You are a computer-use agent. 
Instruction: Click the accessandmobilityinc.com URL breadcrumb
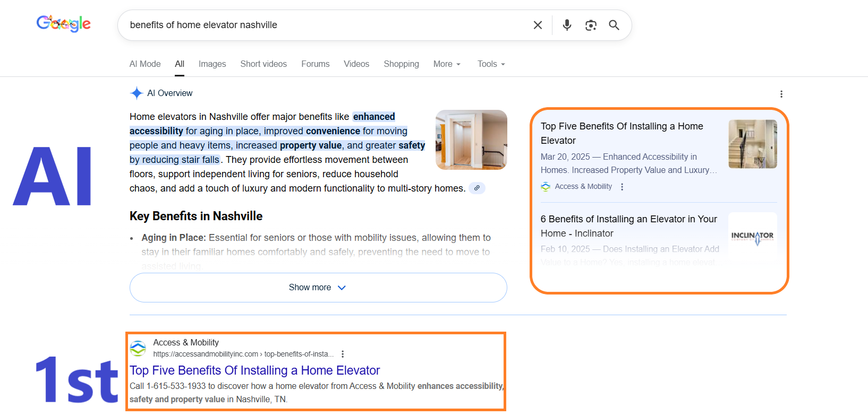point(243,354)
